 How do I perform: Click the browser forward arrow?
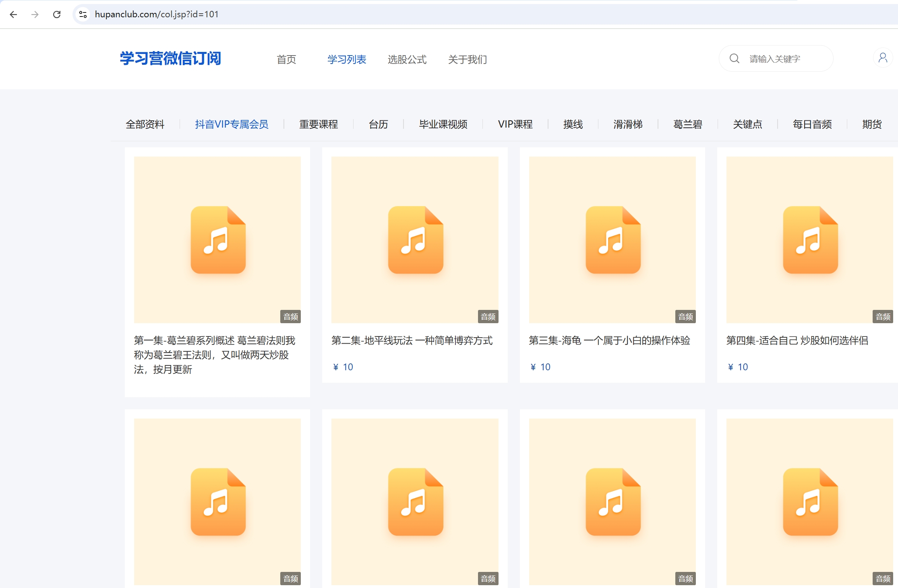[x=35, y=14]
